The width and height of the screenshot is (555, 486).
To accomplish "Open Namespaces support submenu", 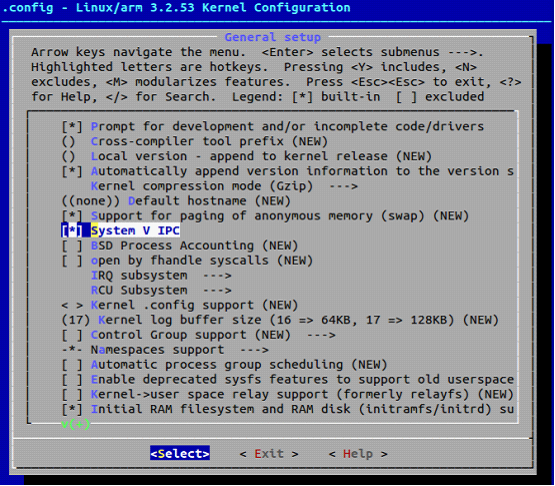I will click(x=165, y=349).
